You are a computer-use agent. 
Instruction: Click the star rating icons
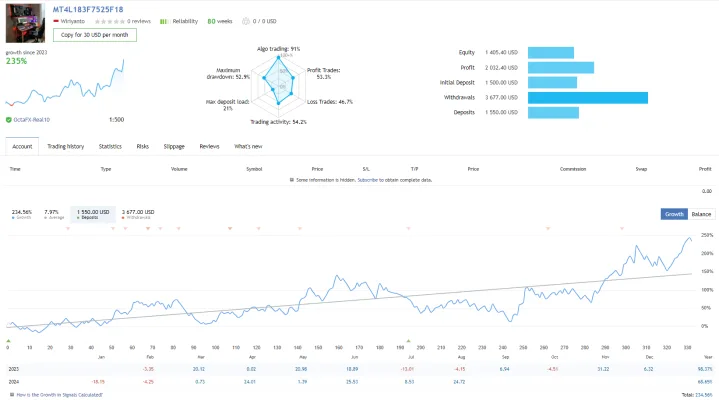coord(110,22)
